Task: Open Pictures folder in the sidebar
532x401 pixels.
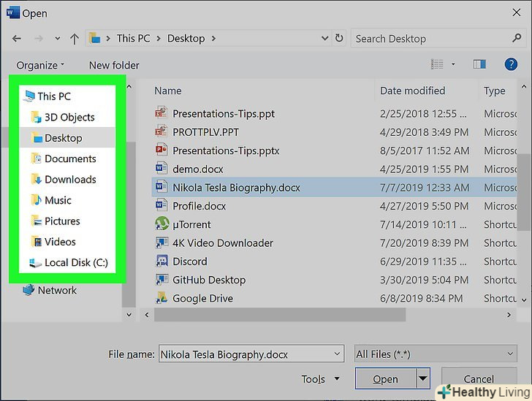Action: [56, 221]
